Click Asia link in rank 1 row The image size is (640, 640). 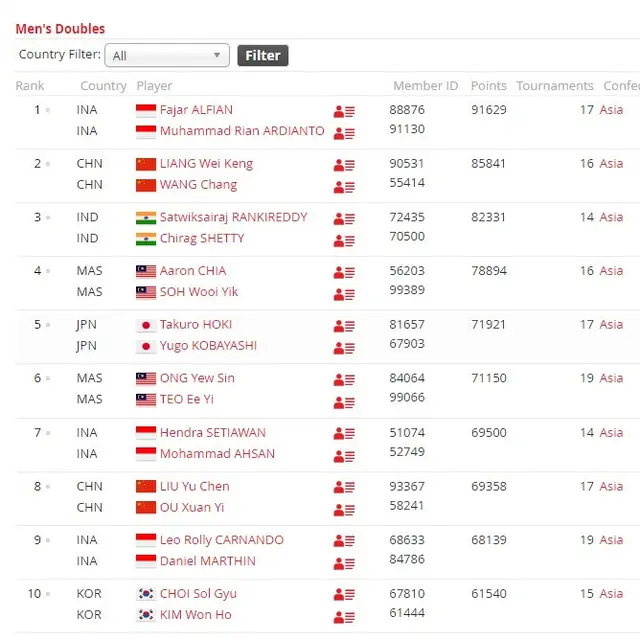[x=611, y=110]
